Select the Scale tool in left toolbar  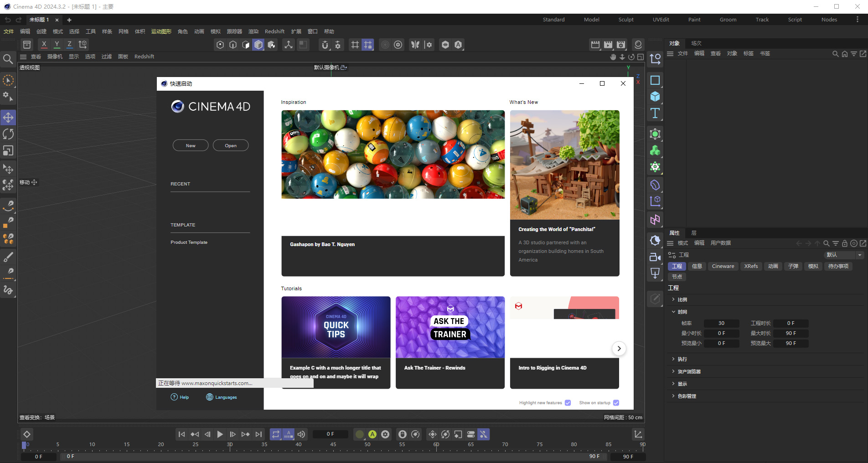(x=8, y=150)
